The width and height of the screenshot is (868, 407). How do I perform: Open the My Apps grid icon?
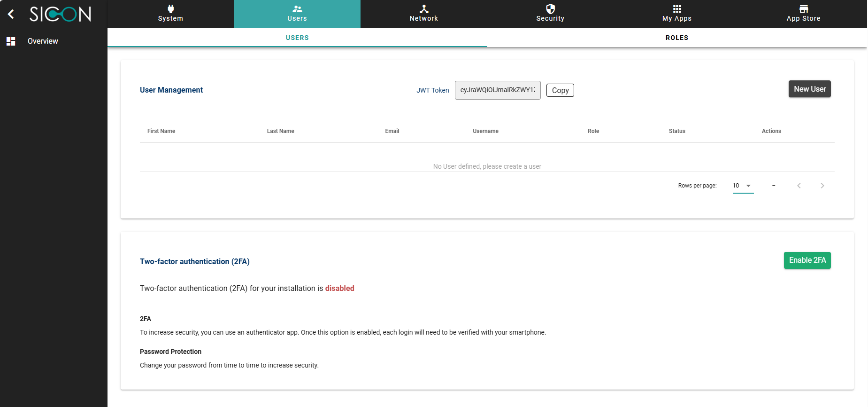(676, 9)
